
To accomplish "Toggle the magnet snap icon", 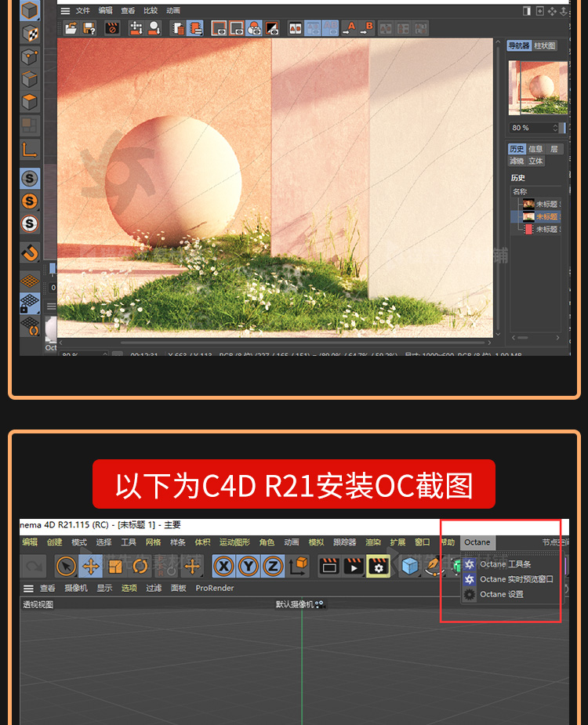I will [30, 253].
